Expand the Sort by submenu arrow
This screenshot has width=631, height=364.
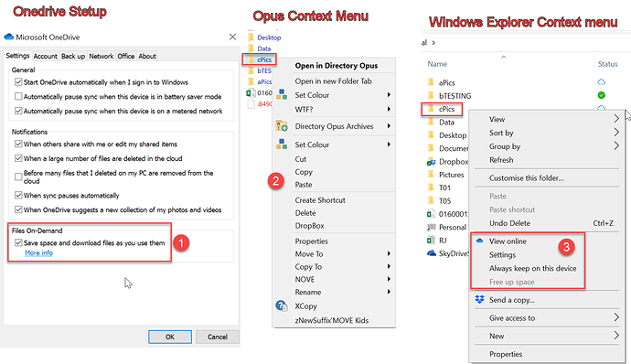616,133
